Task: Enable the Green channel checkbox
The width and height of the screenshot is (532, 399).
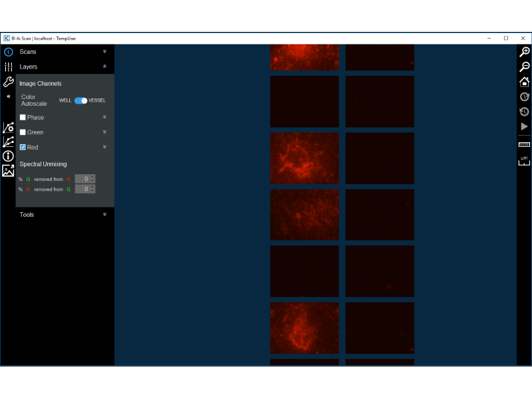Action: (x=23, y=132)
